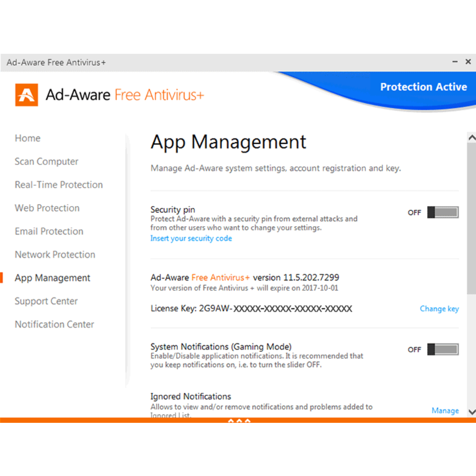Switch to Email Protection
The image size is (476, 476).
tap(49, 231)
